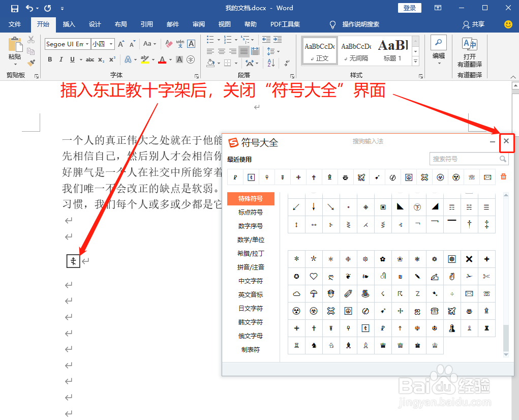This screenshot has height=420, width=519.
Task: Expand the styles gallery more arrow
Action: pyautogui.click(x=416, y=61)
